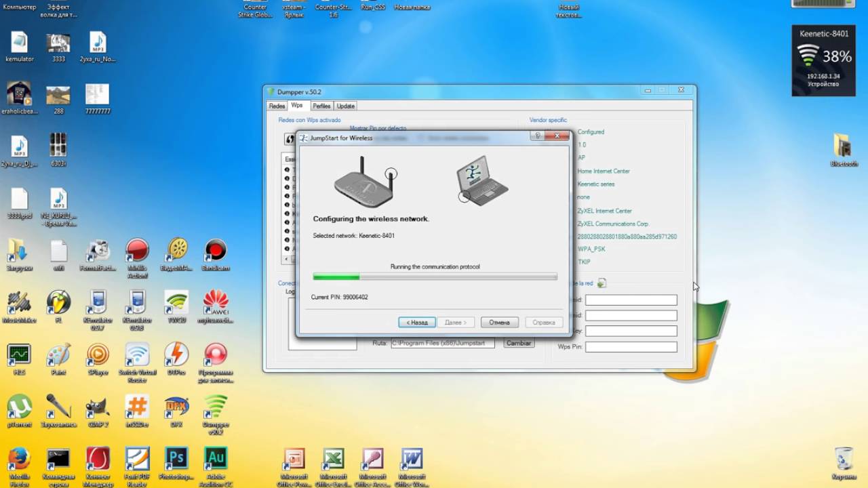Open the Perfiles tab in Dumpper

321,106
